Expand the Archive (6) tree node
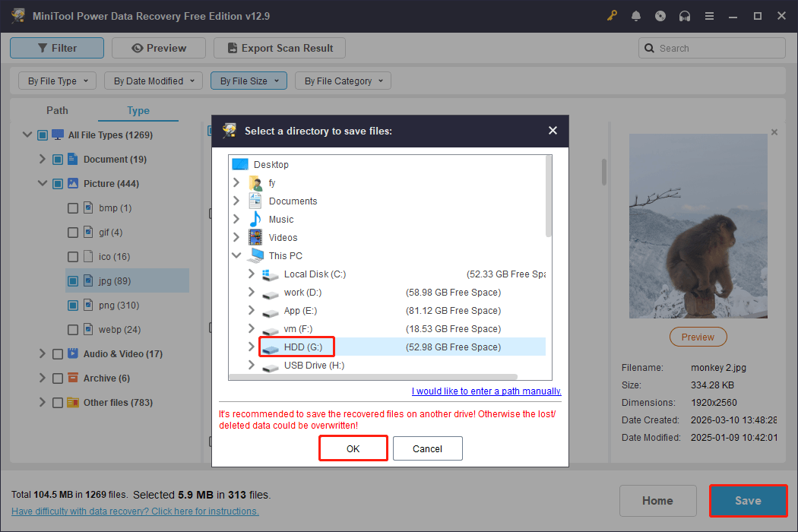The height and width of the screenshot is (532, 798). click(x=43, y=378)
